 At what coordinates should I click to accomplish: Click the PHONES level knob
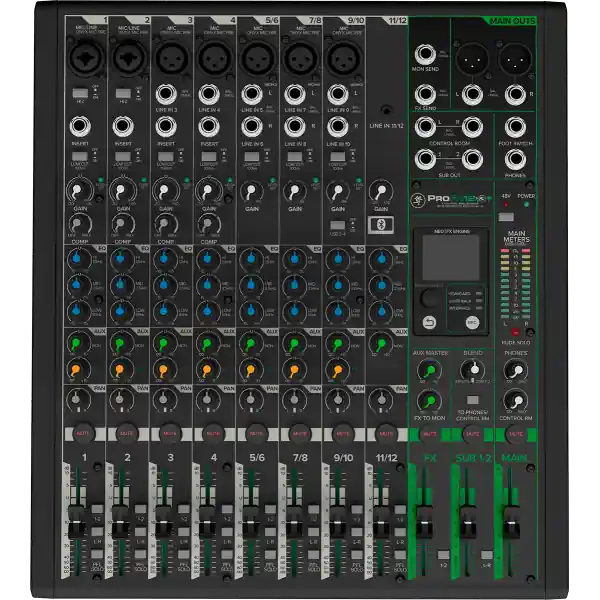pyautogui.click(x=515, y=370)
